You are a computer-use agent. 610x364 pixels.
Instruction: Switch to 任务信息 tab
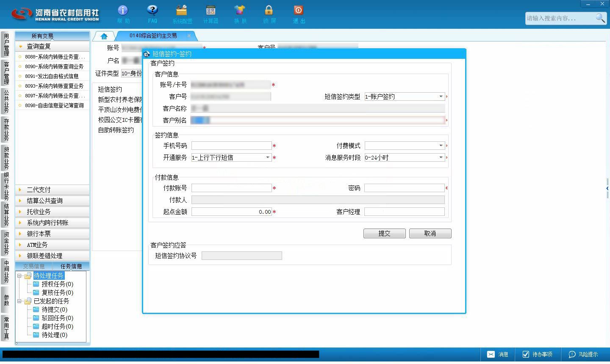coord(71,266)
